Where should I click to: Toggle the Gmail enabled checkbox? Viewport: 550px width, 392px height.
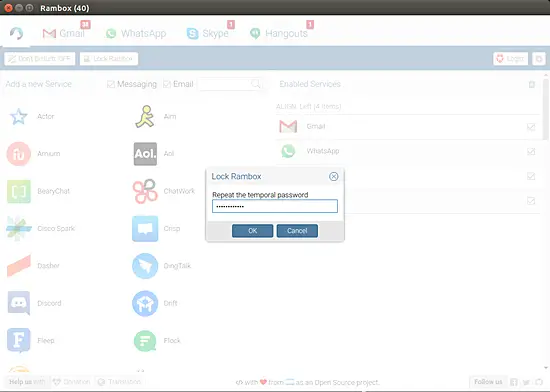point(531,127)
